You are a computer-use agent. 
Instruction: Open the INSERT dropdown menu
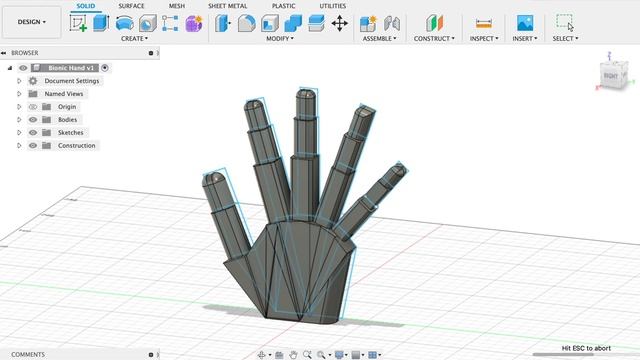(524, 38)
